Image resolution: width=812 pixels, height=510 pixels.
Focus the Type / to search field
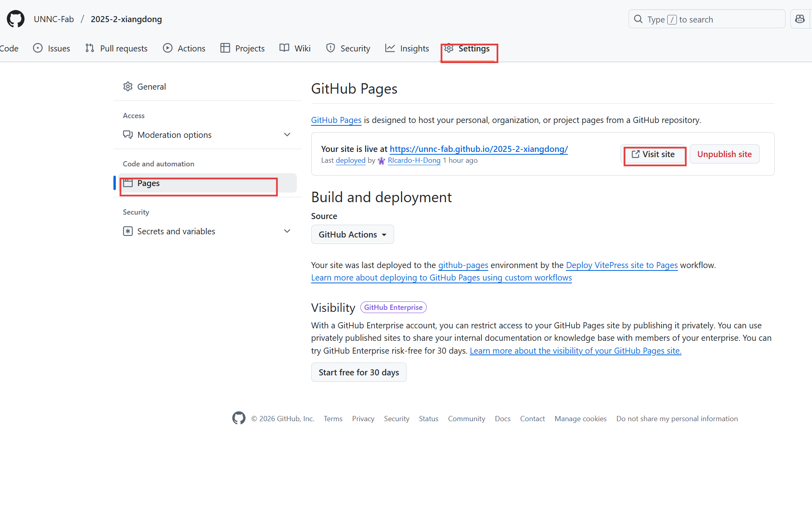click(707, 19)
